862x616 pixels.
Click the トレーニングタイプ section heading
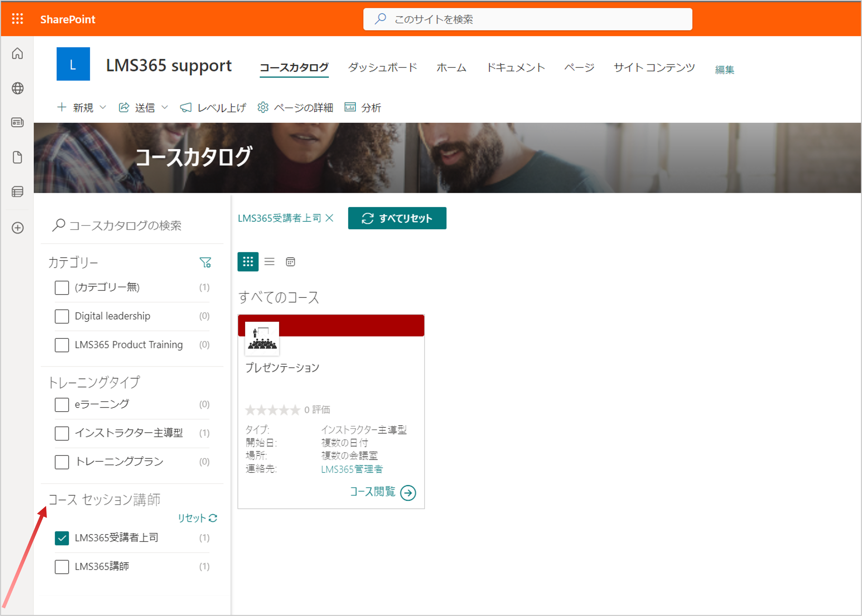pos(94,382)
